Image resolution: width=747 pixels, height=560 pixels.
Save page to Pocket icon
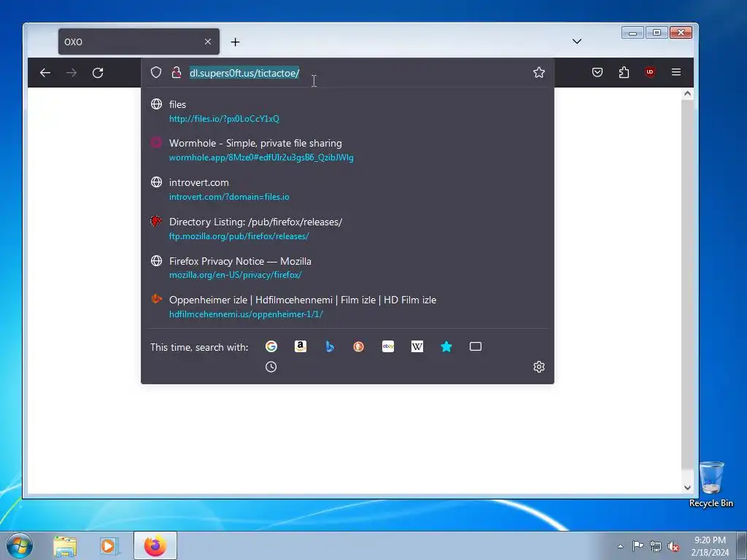[597, 72]
